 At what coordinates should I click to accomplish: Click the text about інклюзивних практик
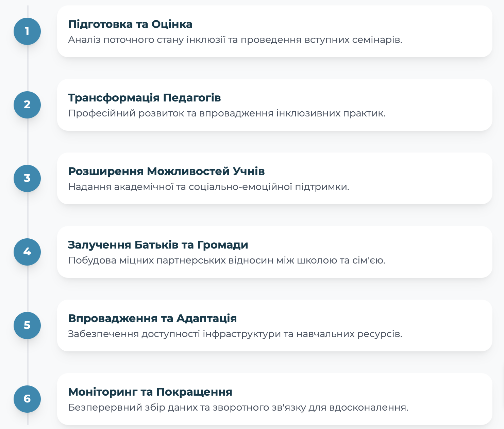click(227, 113)
